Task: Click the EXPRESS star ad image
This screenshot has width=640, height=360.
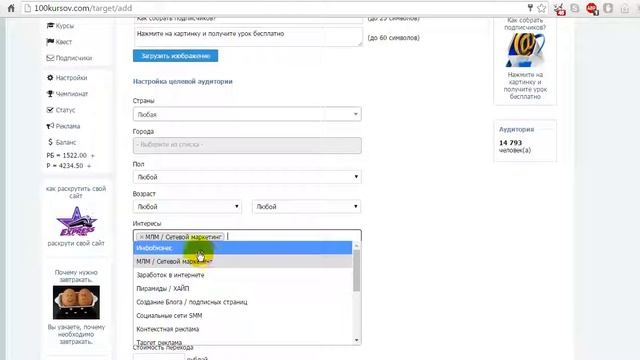Action: (76, 222)
